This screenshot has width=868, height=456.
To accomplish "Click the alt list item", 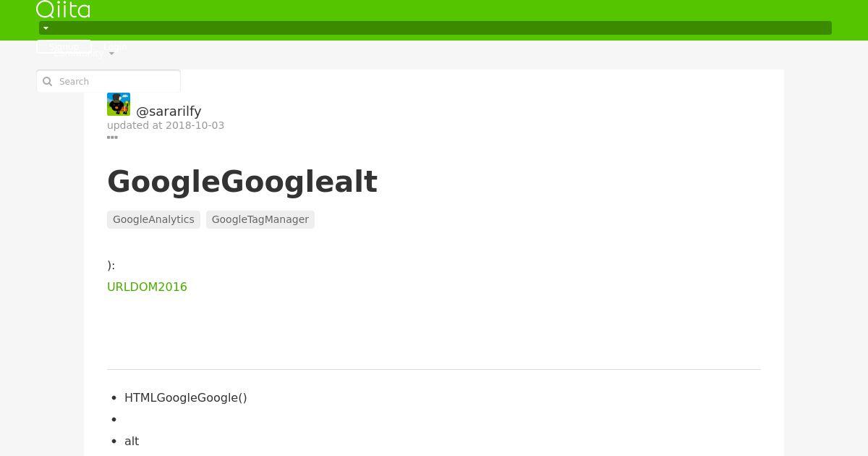I will (132, 441).
